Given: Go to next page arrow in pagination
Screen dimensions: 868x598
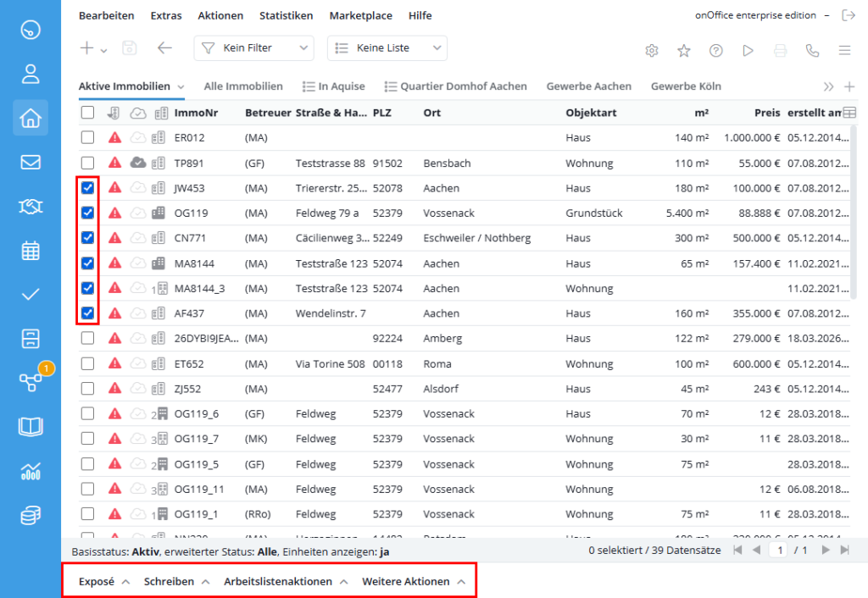Looking at the screenshot, I should [x=826, y=550].
